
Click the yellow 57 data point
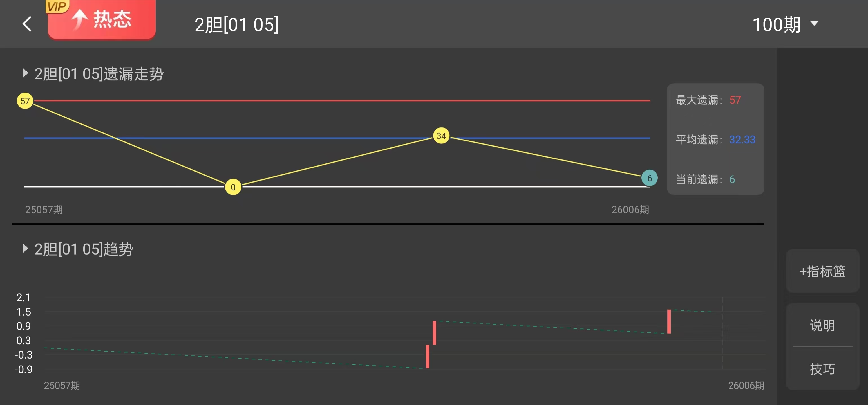click(25, 101)
